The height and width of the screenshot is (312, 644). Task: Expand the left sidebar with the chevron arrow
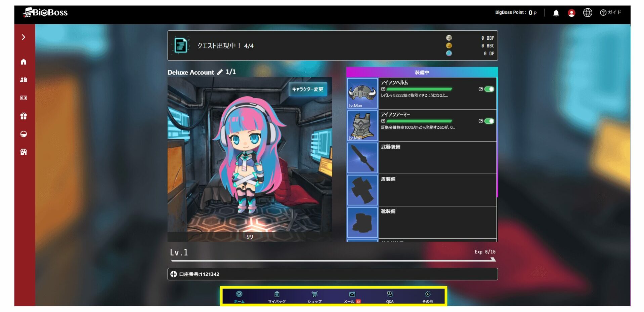[x=24, y=37]
